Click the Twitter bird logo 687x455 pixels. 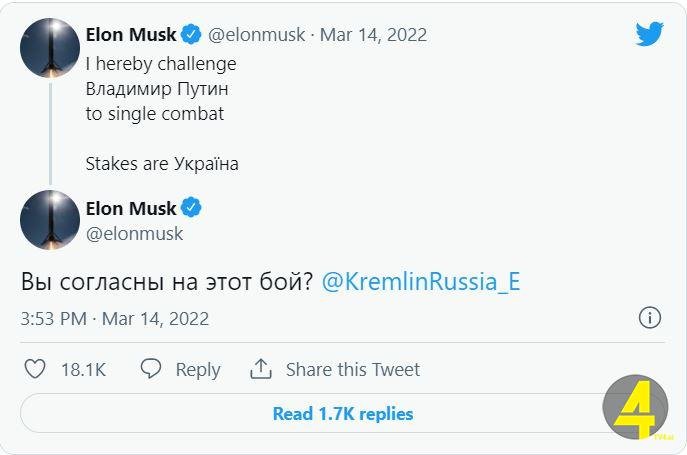(649, 34)
